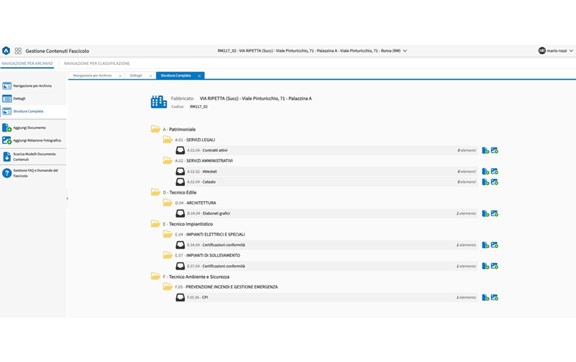The image size is (576, 362).
Task: Add document to the CPI row
Action: click(x=485, y=297)
